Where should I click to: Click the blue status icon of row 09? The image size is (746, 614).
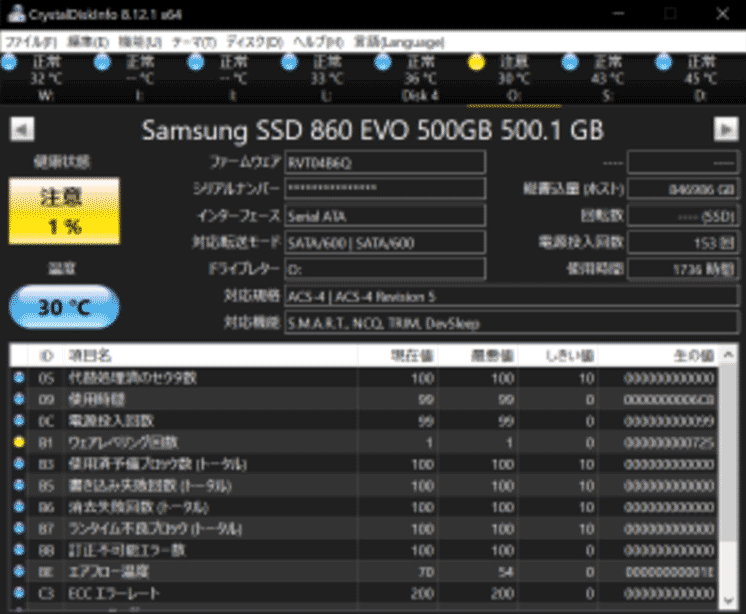pyautogui.click(x=19, y=399)
